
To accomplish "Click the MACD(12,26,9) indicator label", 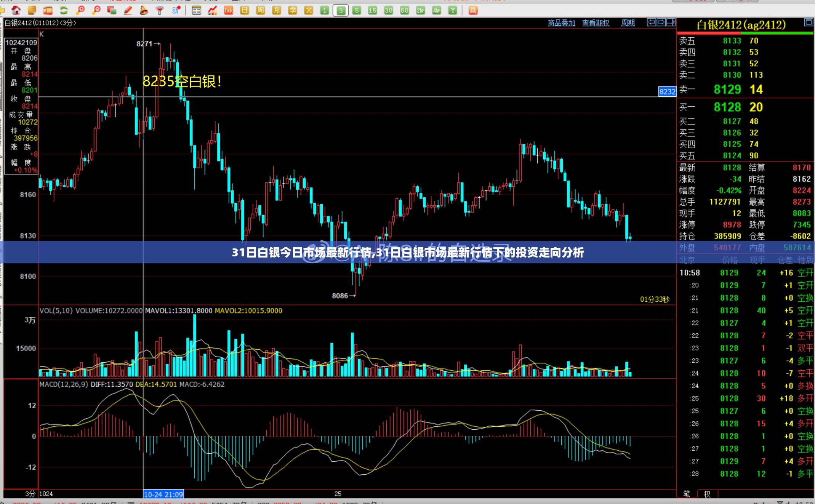I will 64,384.
